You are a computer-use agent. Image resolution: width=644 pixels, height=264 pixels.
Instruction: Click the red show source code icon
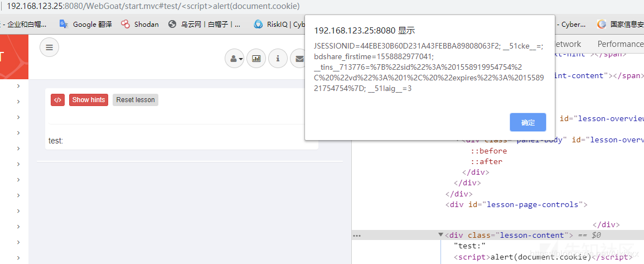(58, 100)
